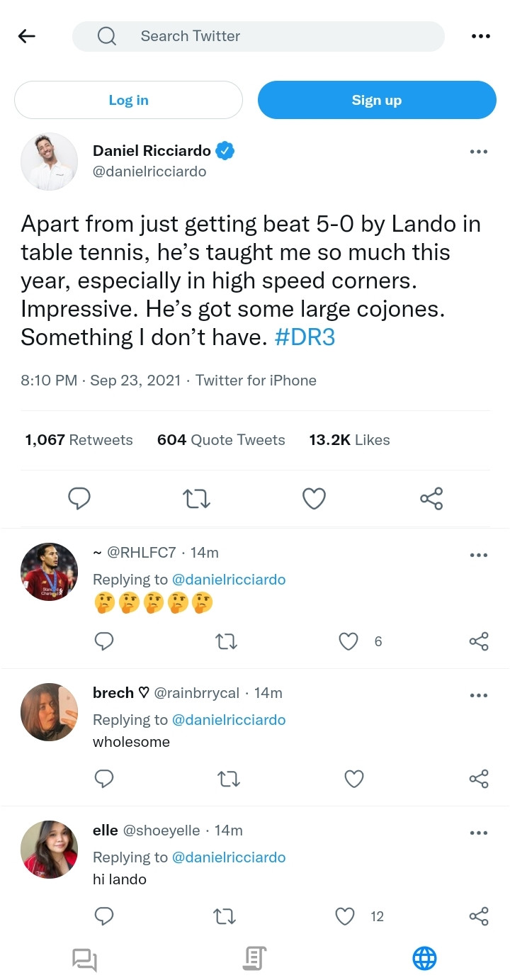Click the Search Twitter field
The image size is (510, 980).
click(x=259, y=36)
